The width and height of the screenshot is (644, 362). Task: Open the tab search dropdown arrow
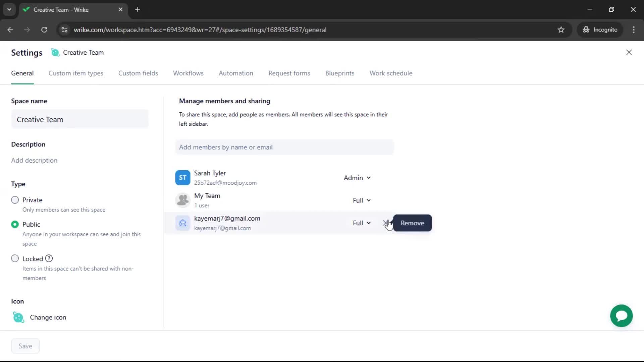click(x=9, y=9)
